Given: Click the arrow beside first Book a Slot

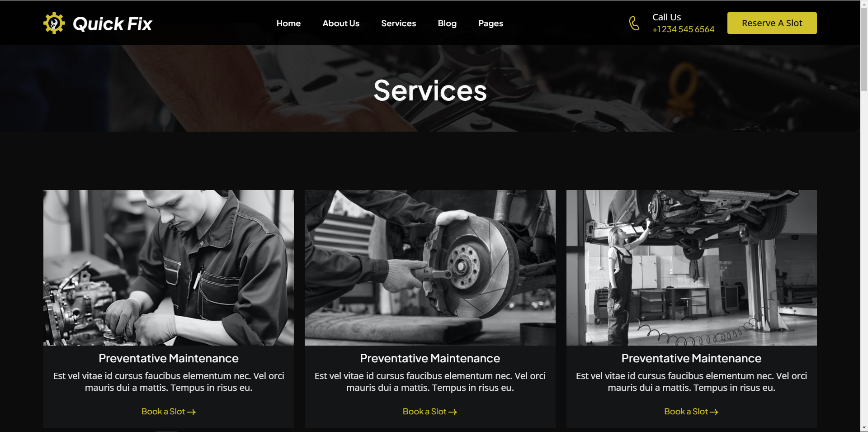Looking at the screenshot, I should 192,412.
